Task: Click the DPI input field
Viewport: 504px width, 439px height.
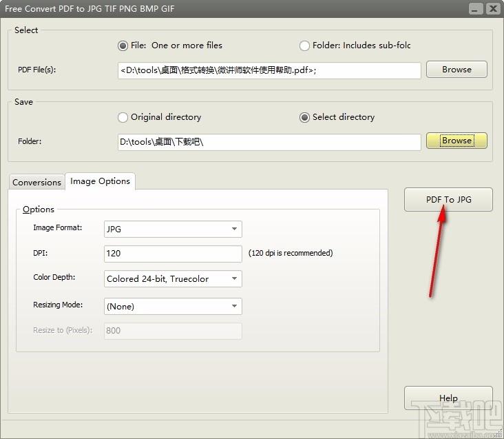Action: 173,254
